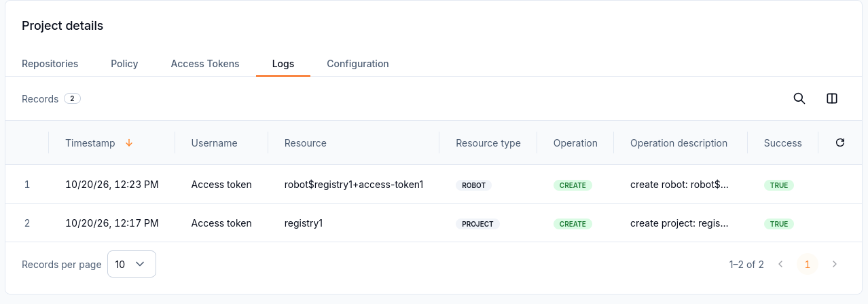868x304 pixels.
Task: Select the Logs tab
Action: (283, 64)
